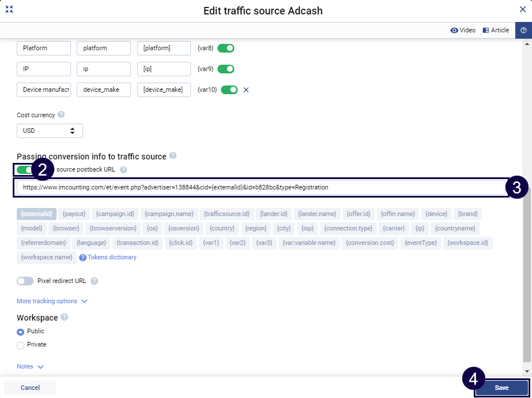This screenshot has height=398, width=532.
Task: Click help icon beside Pixel redirect URL
Action: pyautogui.click(x=94, y=281)
